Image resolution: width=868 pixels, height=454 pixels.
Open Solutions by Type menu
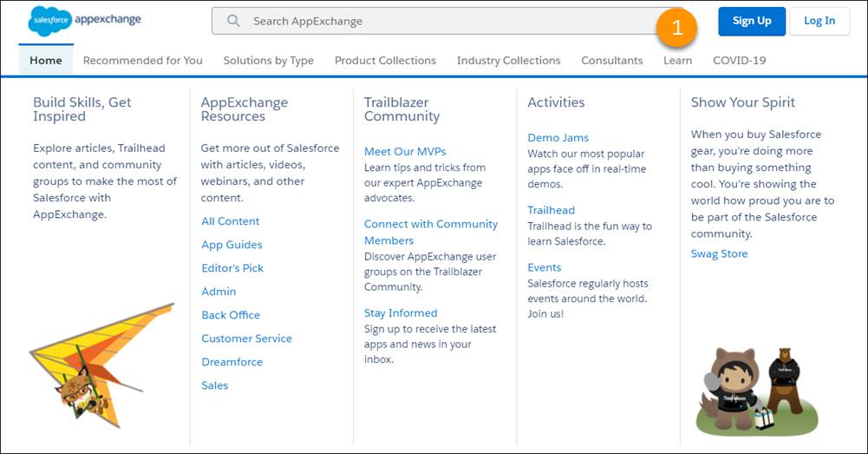[269, 61]
